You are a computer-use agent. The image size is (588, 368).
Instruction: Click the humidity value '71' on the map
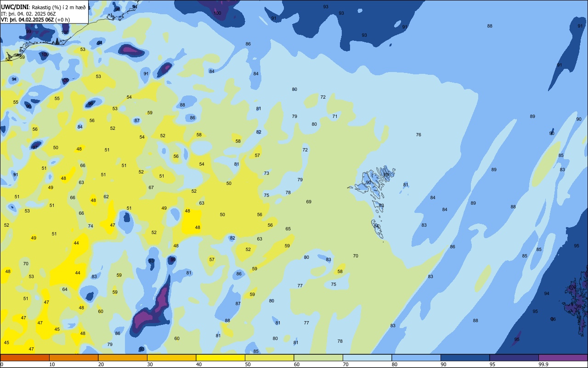point(335,117)
